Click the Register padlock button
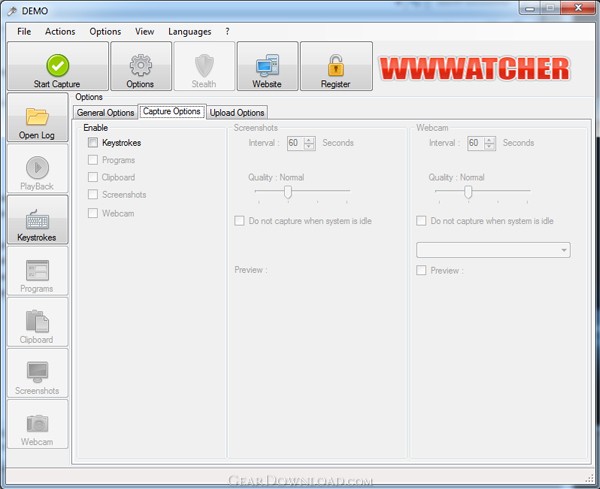Image resolution: width=600 pixels, height=489 pixels. coord(336,66)
